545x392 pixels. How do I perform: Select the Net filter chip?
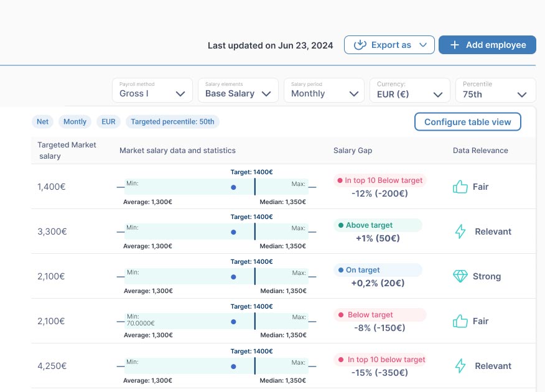(x=42, y=122)
